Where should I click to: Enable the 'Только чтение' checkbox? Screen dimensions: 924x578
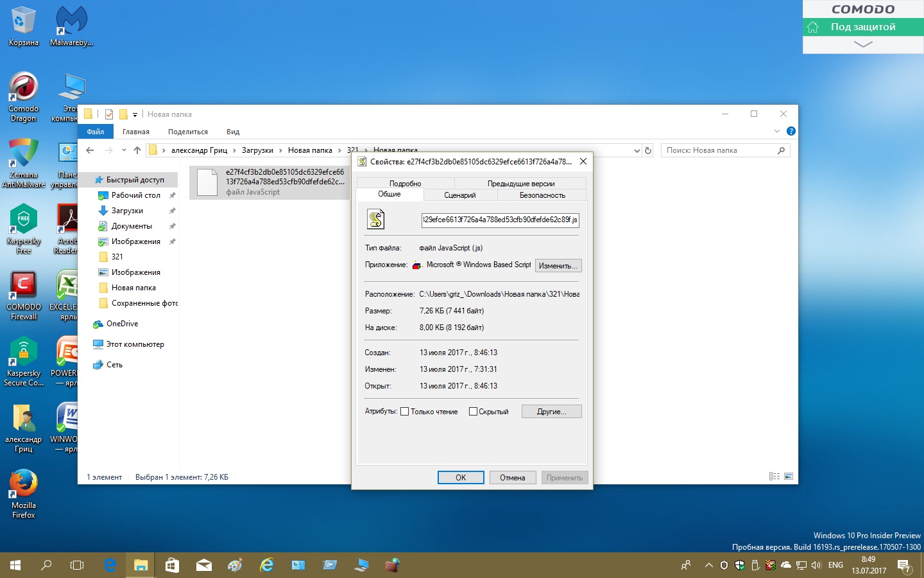pos(405,412)
